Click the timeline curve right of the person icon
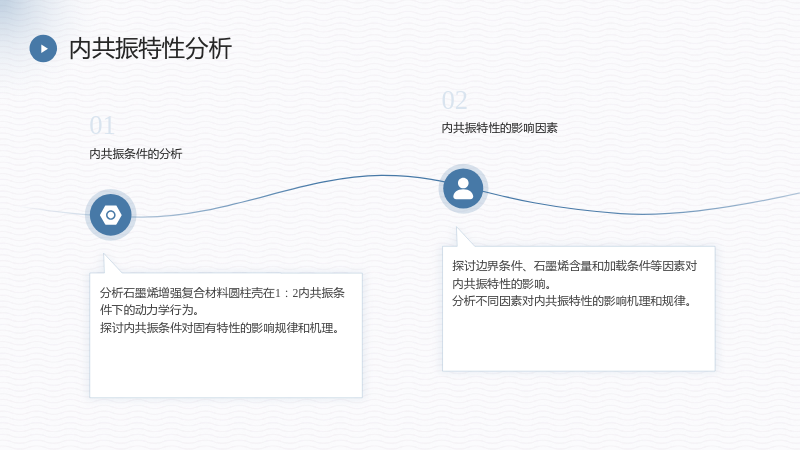Screen dimensions: 800x450 [x=638, y=213]
